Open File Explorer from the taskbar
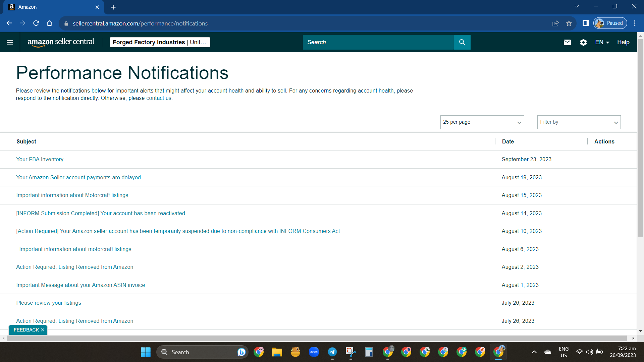The height and width of the screenshot is (362, 644). tap(277, 352)
